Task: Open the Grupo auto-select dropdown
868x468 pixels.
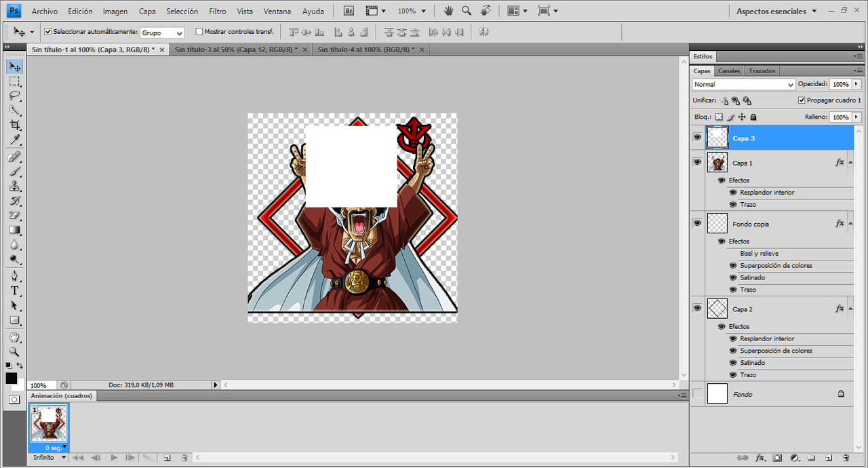Action: click(162, 33)
